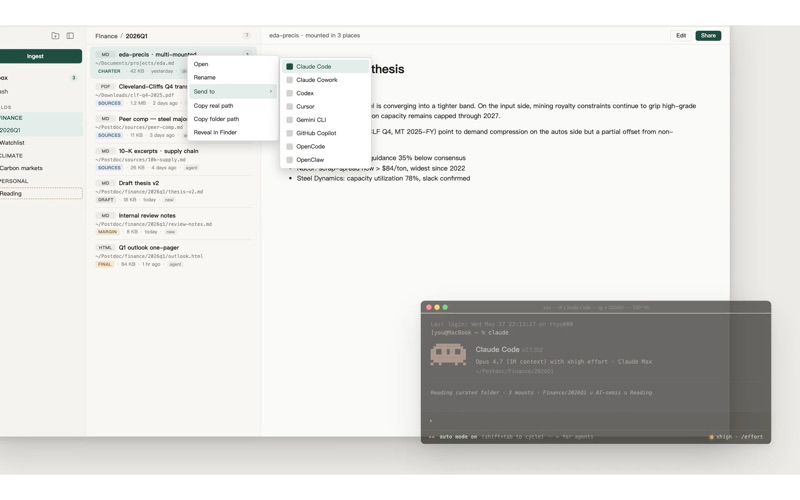Screen dimensions: 800x500
Task: Click the path ~/Postdoc/finance/2026q1/thesis-v2.md
Action: (x=149, y=192)
